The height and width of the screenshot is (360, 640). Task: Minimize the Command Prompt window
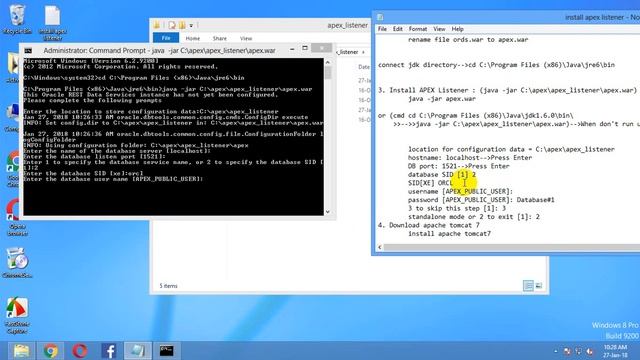[292, 49]
